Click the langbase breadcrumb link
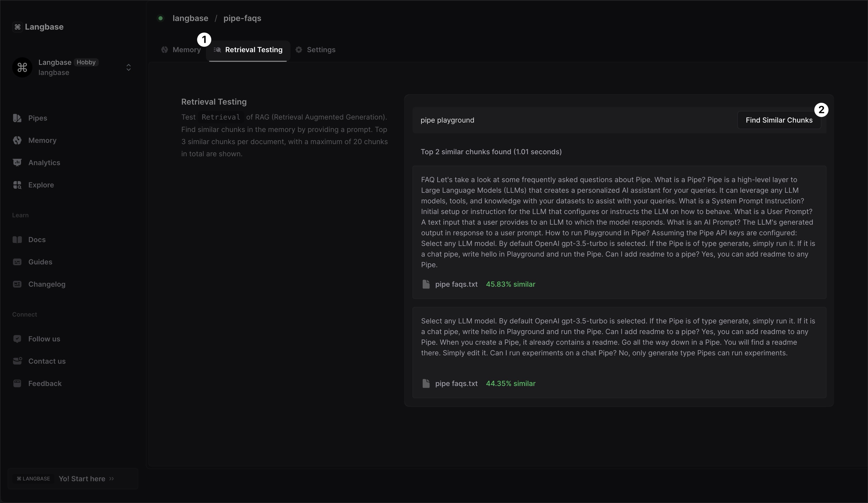The height and width of the screenshot is (503, 868). [x=190, y=18]
